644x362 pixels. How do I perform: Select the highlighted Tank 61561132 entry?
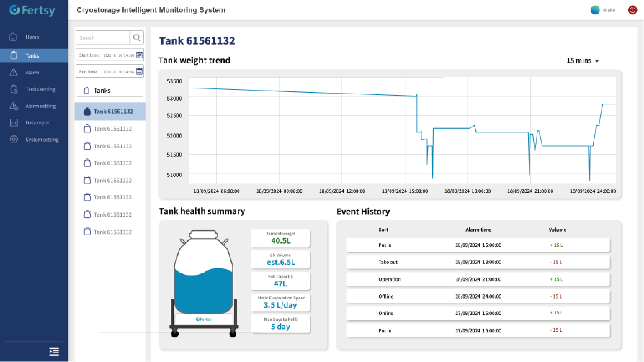click(x=110, y=112)
